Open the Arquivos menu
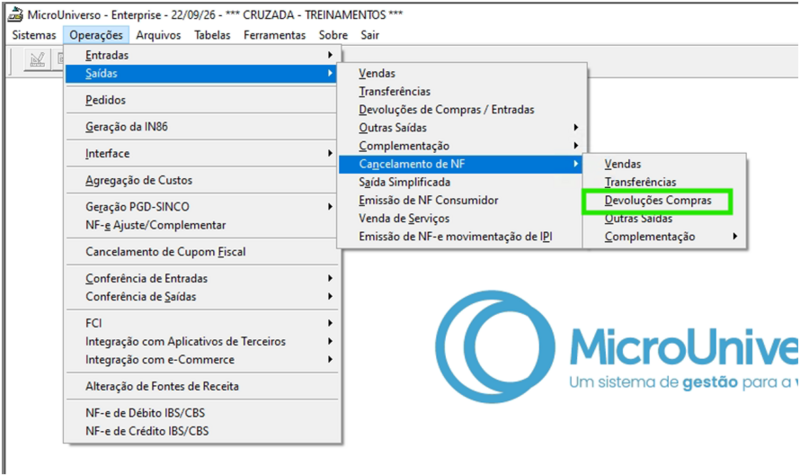The width and height of the screenshot is (800, 476). (158, 35)
